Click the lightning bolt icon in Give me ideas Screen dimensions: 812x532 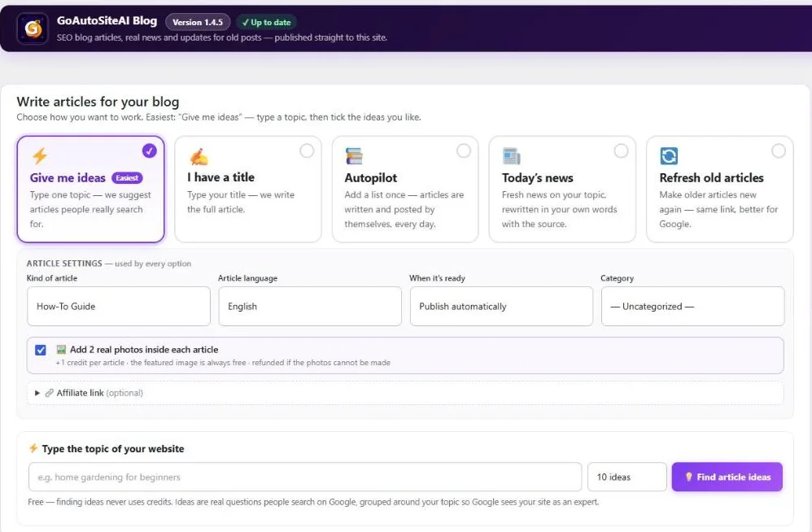(x=39, y=155)
